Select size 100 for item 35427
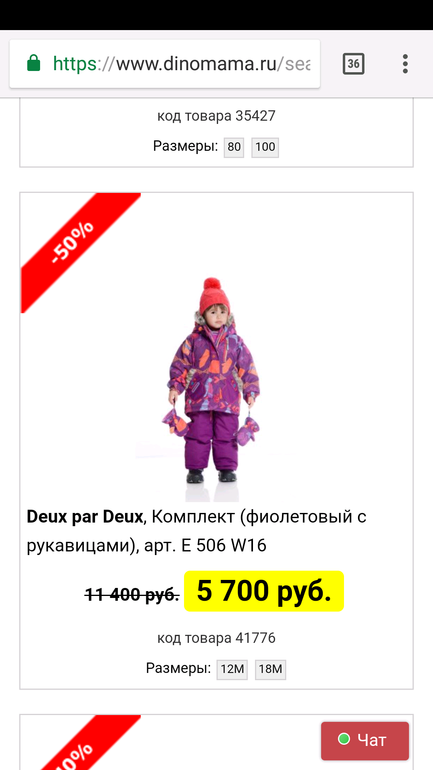The height and width of the screenshot is (770, 433). tap(265, 147)
